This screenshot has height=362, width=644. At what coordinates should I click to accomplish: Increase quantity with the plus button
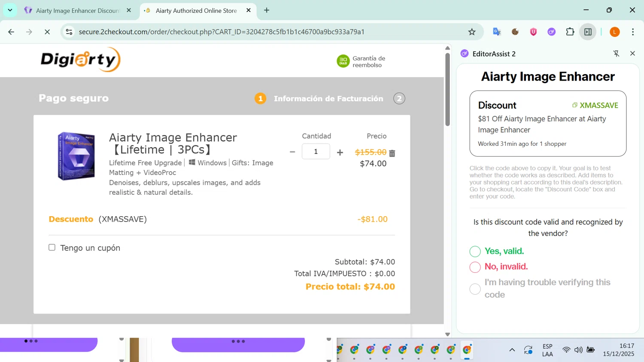click(x=340, y=152)
